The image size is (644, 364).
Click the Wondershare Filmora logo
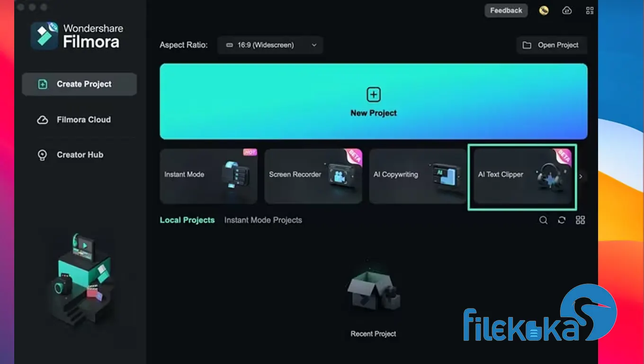click(77, 36)
